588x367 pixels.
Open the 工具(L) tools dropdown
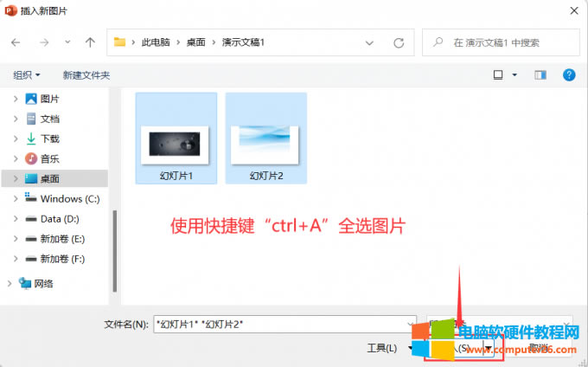(x=387, y=348)
